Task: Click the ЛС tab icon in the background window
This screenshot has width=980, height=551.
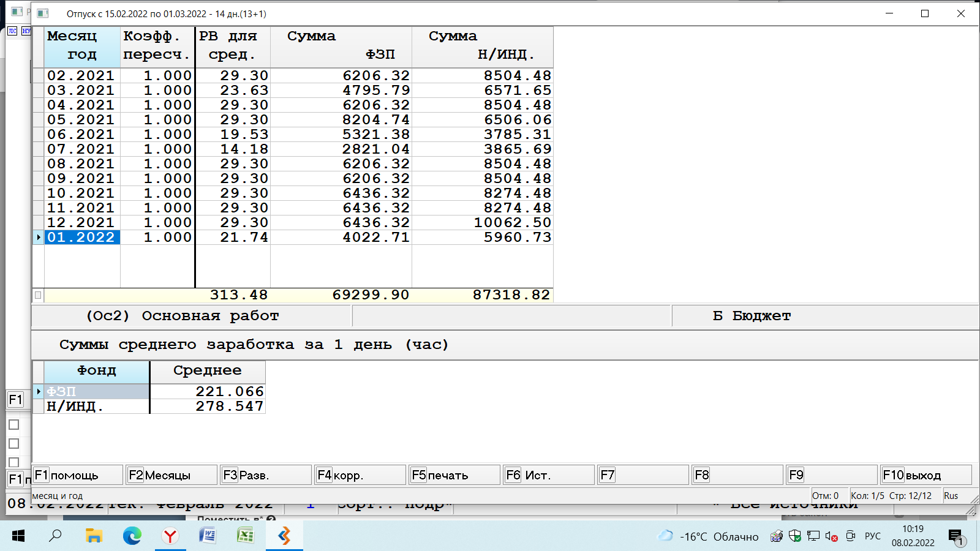Action: pyautogui.click(x=13, y=31)
